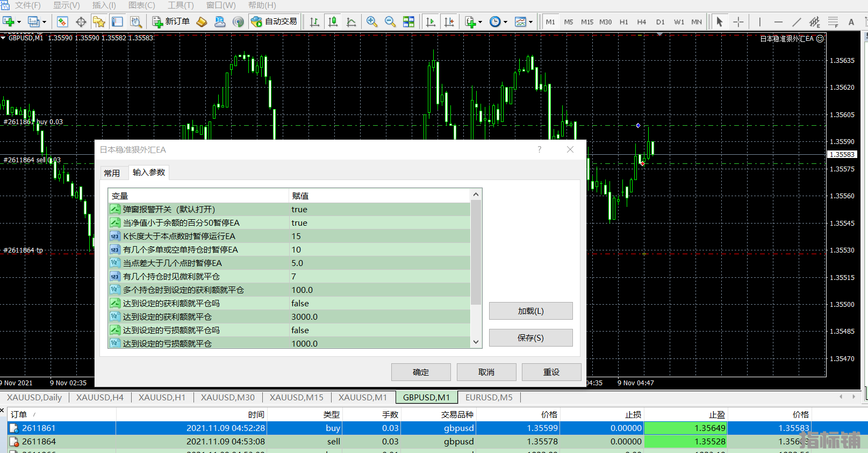The image size is (868, 453).
Task: Click the 重设 reset button
Action: pyautogui.click(x=551, y=372)
